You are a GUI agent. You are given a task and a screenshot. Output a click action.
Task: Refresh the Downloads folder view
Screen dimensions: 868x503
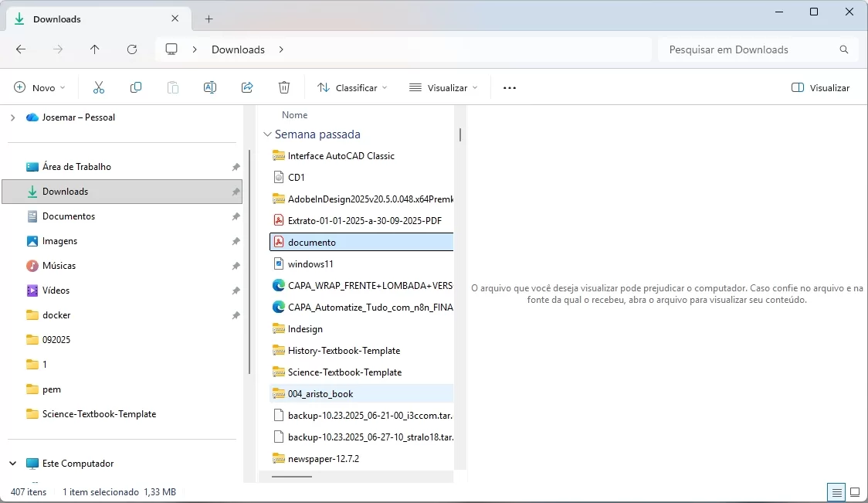[132, 49]
